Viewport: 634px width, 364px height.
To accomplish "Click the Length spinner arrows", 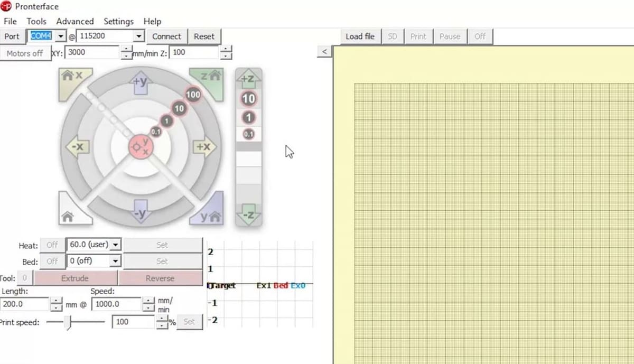I will click(x=57, y=304).
